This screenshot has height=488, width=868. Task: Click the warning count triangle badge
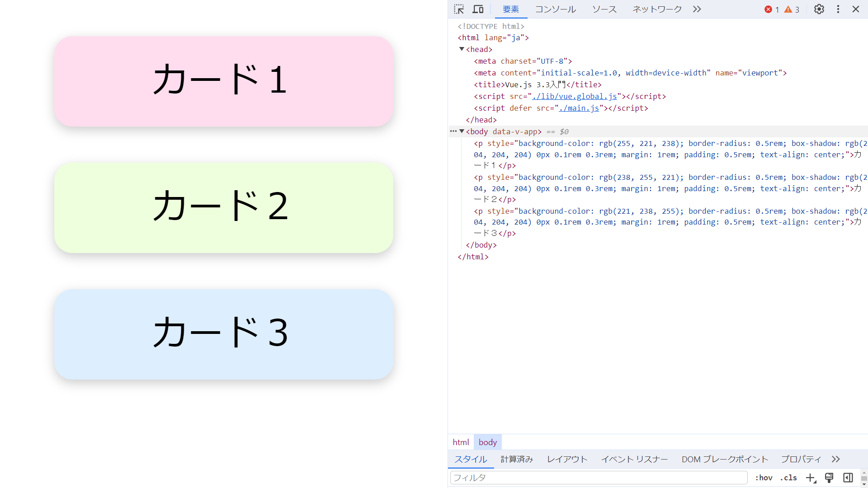click(792, 9)
